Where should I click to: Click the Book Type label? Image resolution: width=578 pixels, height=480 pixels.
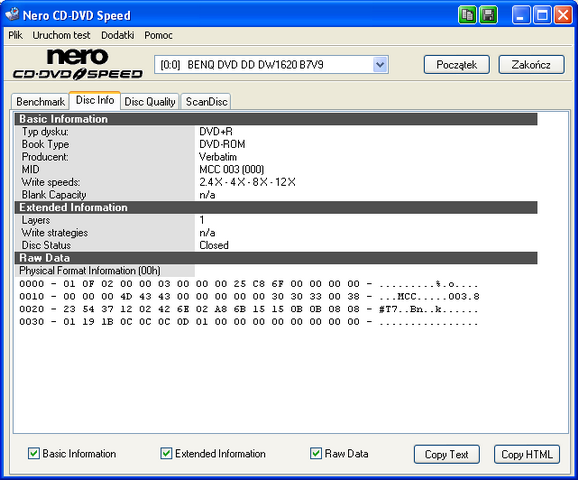tap(45, 144)
